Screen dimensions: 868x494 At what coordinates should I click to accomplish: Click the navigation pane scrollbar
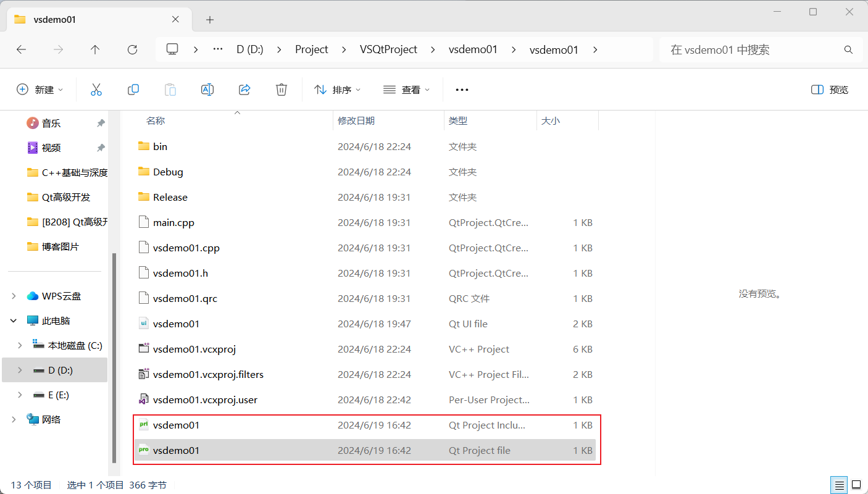click(x=114, y=358)
